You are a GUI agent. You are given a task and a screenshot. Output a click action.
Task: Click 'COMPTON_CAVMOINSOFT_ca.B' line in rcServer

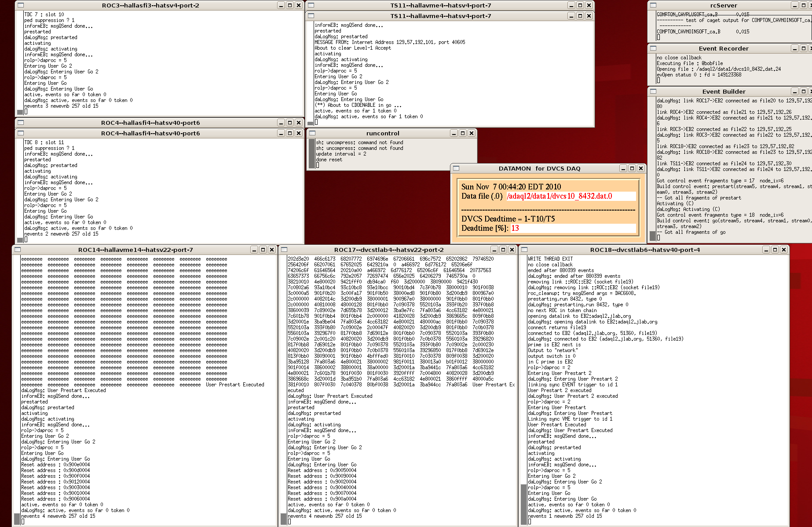click(703, 32)
